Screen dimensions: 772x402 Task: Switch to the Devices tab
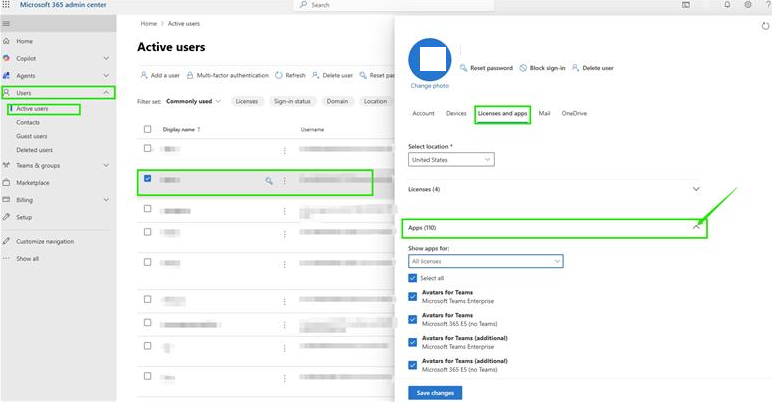(x=456, y=113)
